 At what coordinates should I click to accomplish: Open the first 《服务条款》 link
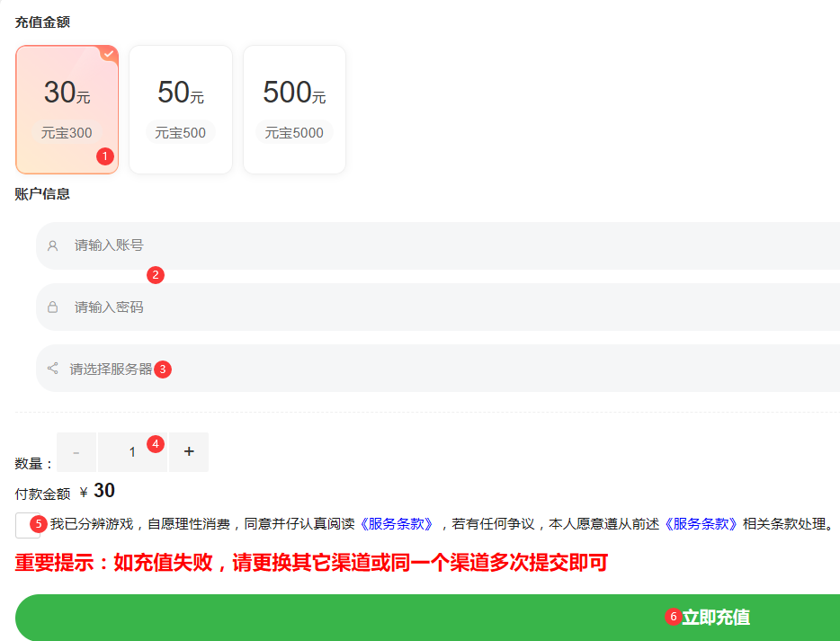(x=396, y=524)
